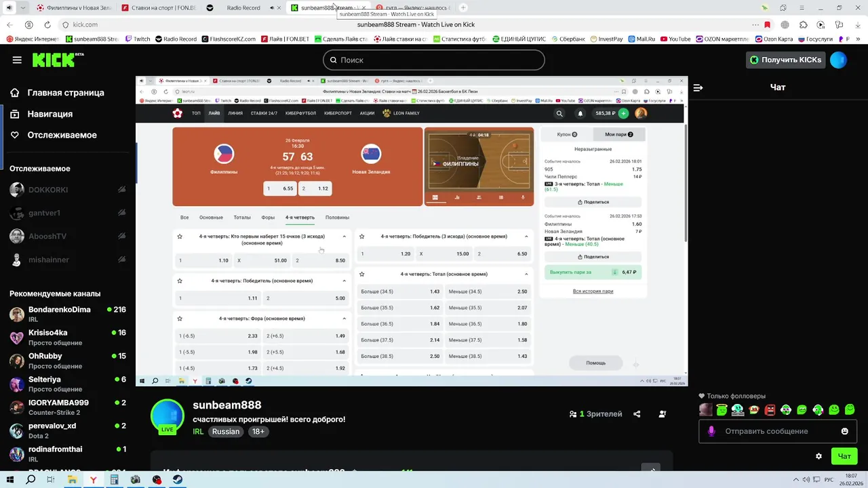The height and width of the screenshot is (488, 868).
Task: Open the Calculator icon on the taskbar
Action: [114, 479]
